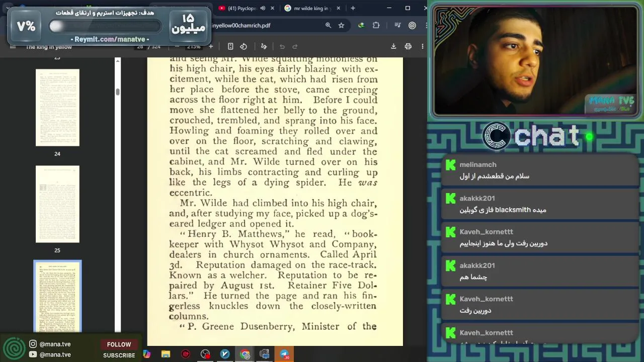
Task: Switch to the mr wilde king Google tab
Action: [x=307, y=8]
